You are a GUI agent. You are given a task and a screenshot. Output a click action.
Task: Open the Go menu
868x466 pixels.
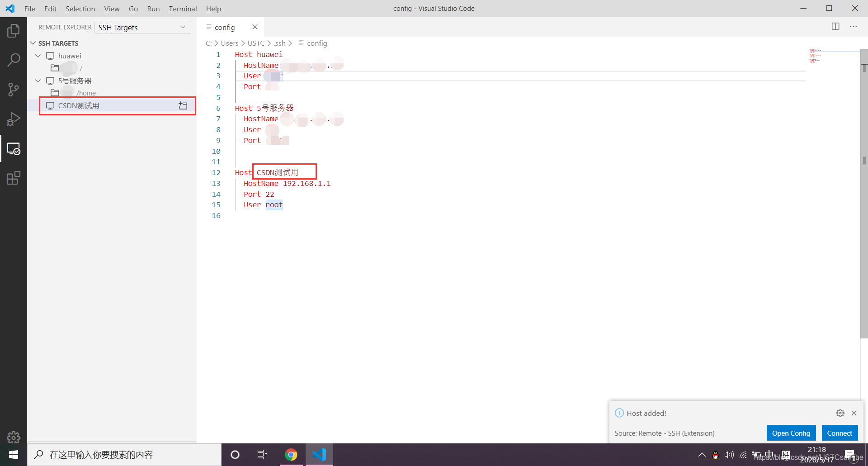[133, 9]
